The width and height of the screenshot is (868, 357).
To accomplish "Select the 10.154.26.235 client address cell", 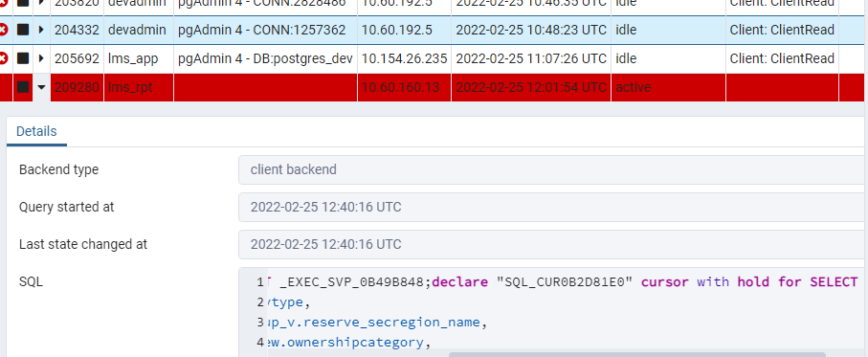I will 404,58.
